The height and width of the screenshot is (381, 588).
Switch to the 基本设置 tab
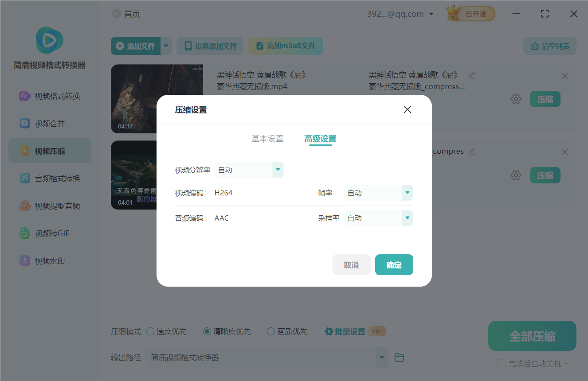tap(267, 138)
